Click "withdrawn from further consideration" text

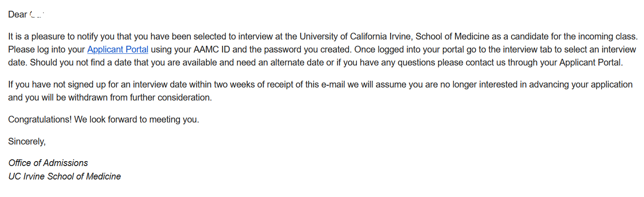pos(140,97)
